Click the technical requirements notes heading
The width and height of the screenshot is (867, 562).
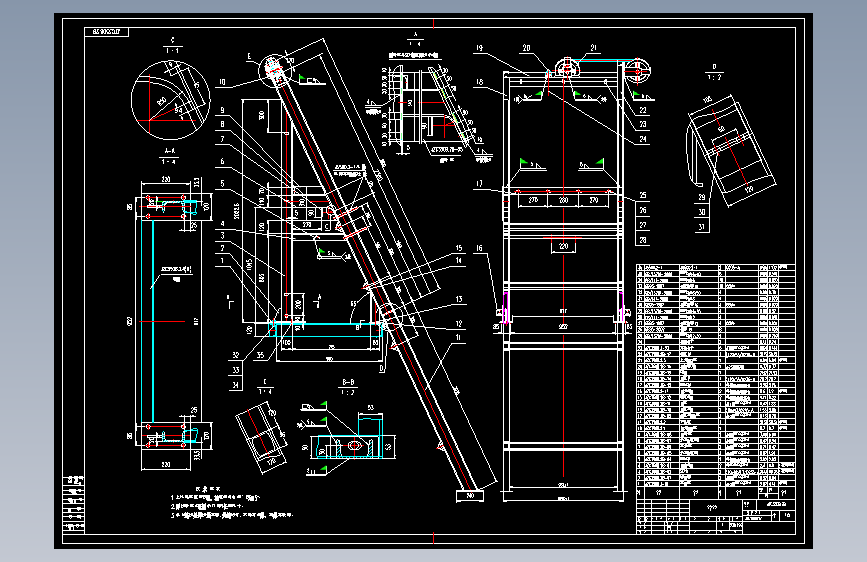(208, 488)
